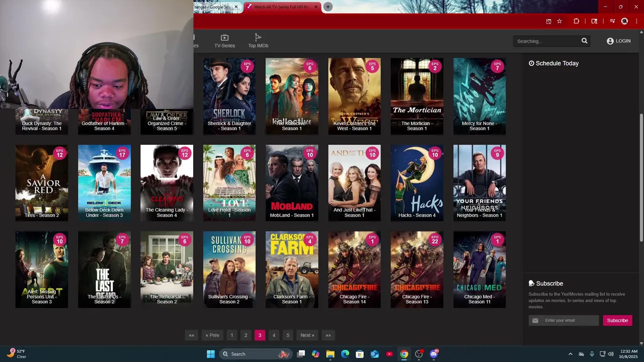Open YouTube app from taskbar

[389, 354]
